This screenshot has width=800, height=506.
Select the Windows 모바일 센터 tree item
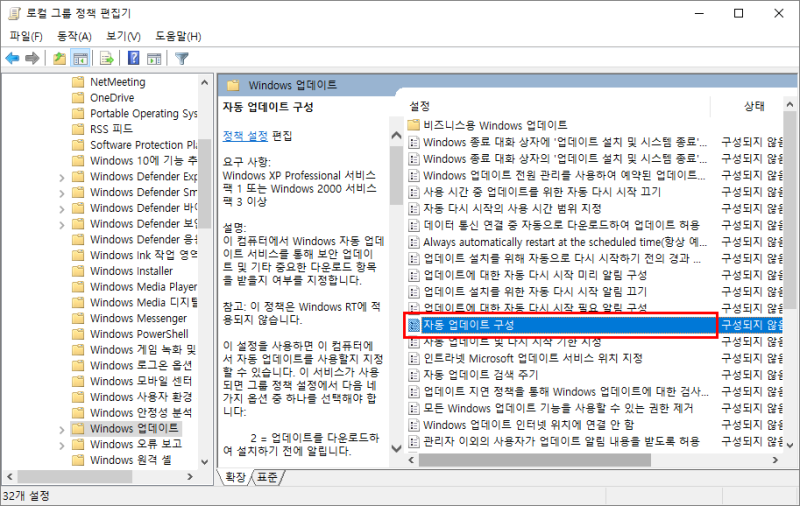(x=133, y=381)
